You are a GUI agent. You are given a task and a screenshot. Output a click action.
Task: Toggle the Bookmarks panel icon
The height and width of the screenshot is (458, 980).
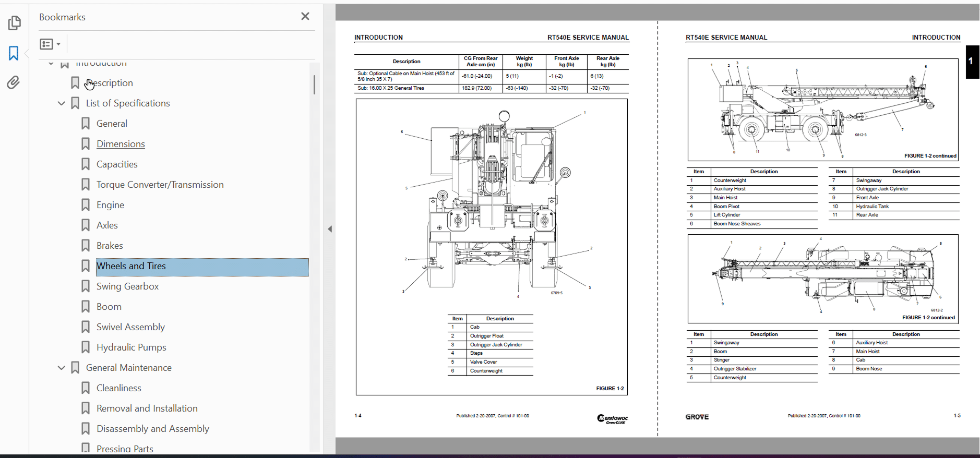(14, 53)
